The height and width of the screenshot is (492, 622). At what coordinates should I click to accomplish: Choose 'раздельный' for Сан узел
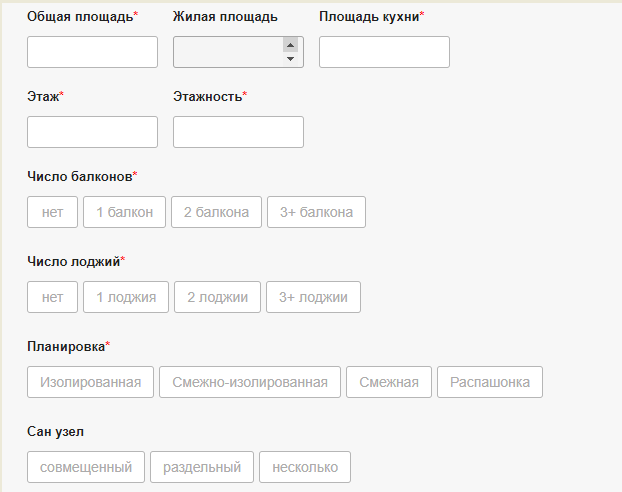(202, 467)
